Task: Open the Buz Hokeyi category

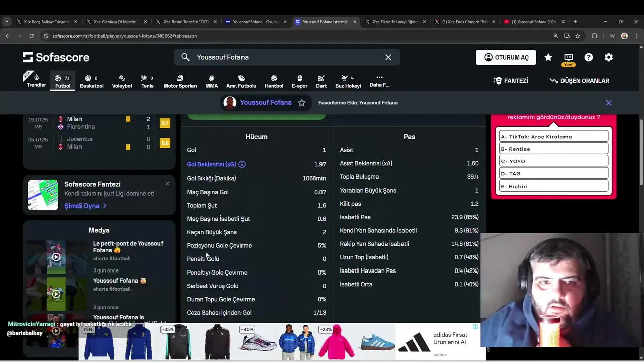Action: [x=348, y=81]
